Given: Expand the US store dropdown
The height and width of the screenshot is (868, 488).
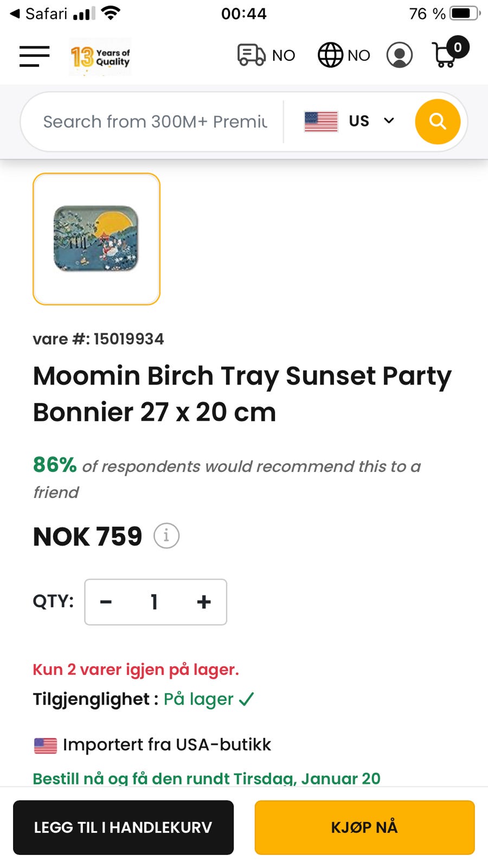Looking at the screenshot, I should (389, 120).
